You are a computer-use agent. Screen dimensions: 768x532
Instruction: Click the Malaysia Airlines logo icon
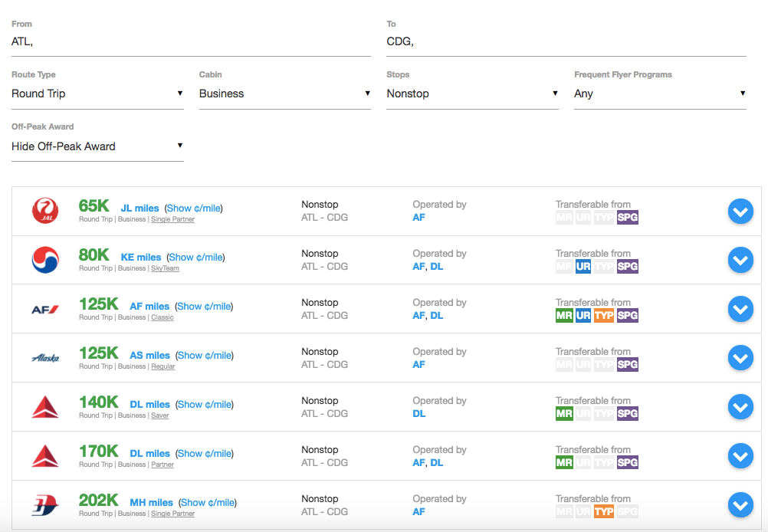pyautogui.click(x=45, y=505)
